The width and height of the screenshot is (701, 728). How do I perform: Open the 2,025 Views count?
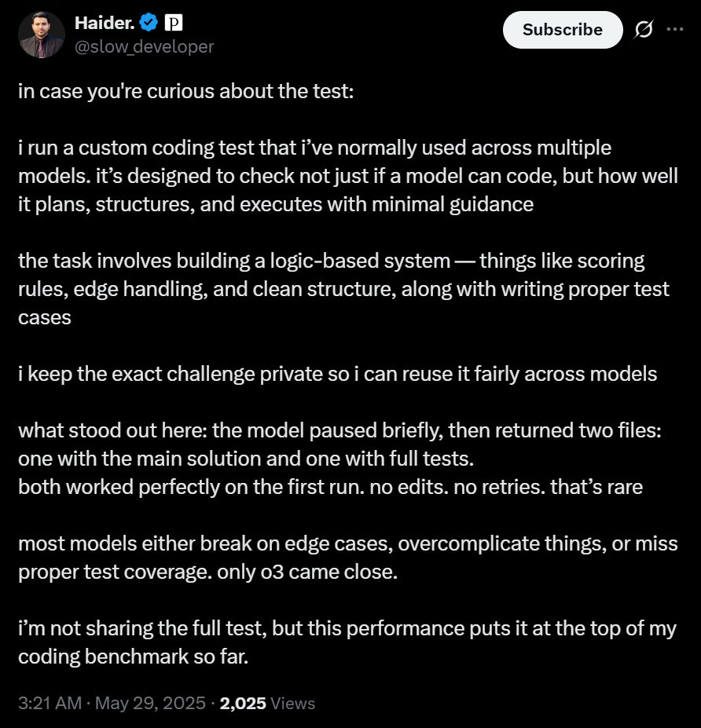coord(267,703)
